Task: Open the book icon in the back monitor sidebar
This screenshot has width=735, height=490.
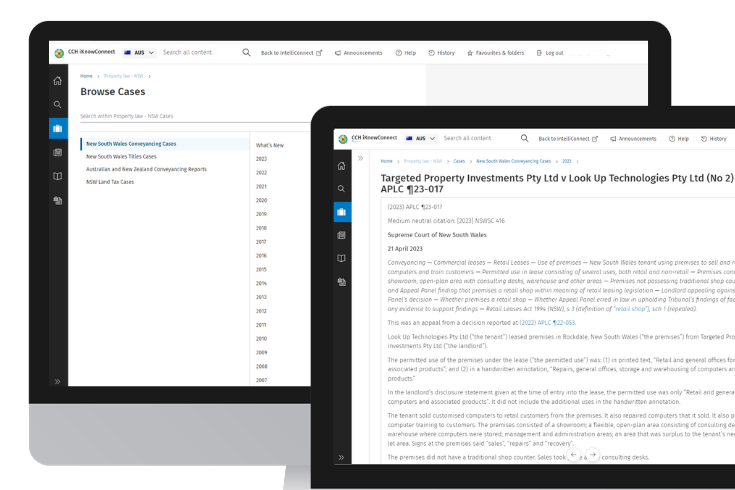Action: [x=58, y=176]
